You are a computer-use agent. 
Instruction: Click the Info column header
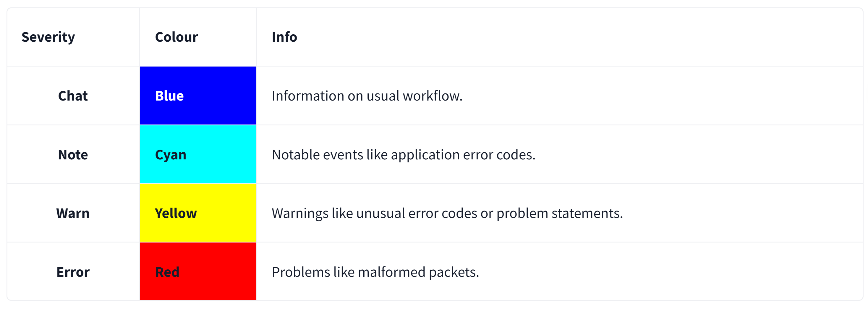(x=284, y=37)
